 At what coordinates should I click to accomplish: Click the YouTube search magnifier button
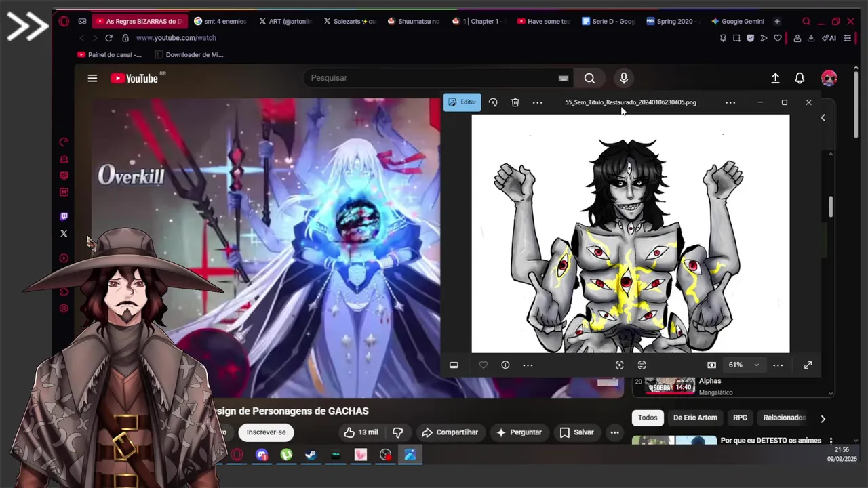tap(589, 78)
